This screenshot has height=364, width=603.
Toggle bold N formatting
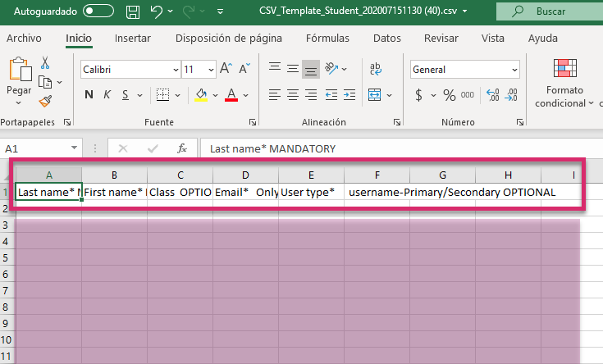click(89, 94)
